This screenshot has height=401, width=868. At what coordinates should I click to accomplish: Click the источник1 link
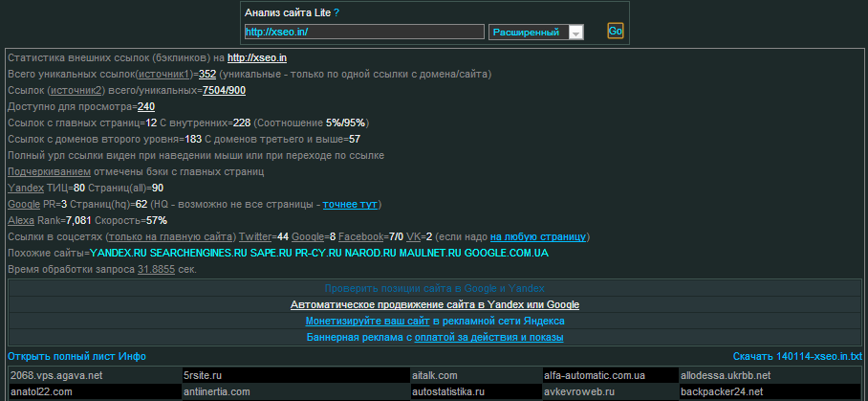point(164,74)
